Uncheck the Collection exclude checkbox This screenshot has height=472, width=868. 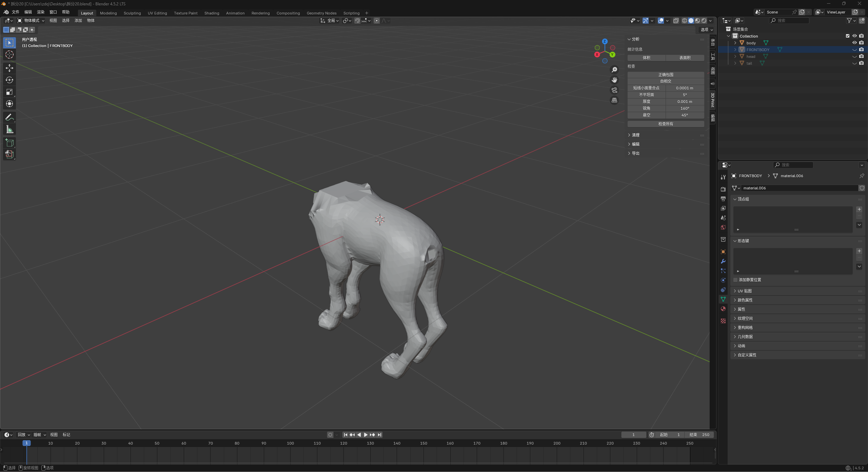pos(848,36)
